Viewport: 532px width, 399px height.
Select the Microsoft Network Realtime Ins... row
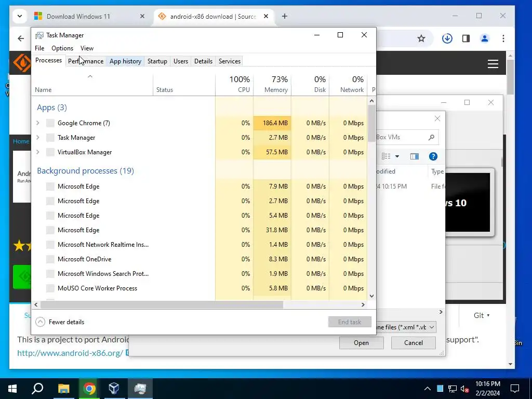point(199,244)
